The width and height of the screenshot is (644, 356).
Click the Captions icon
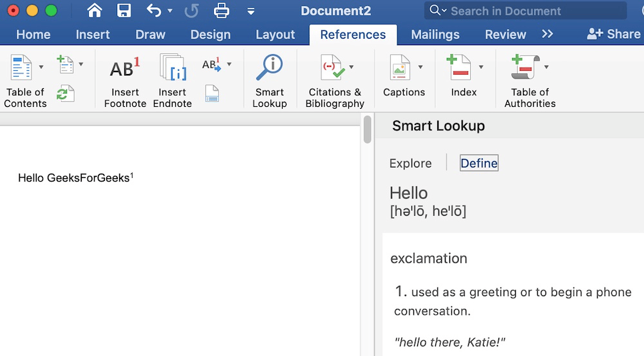(x=400, y=67)
